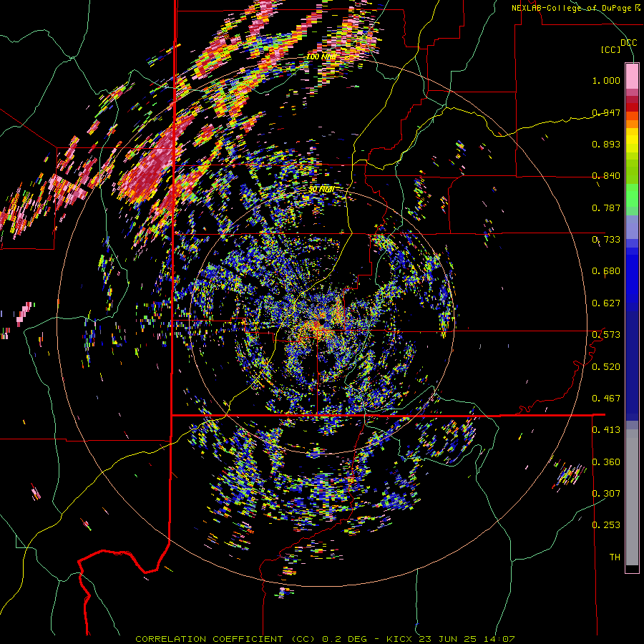Click the 0.573 legend value
644x644 pixels.
[x=606, y=335]
